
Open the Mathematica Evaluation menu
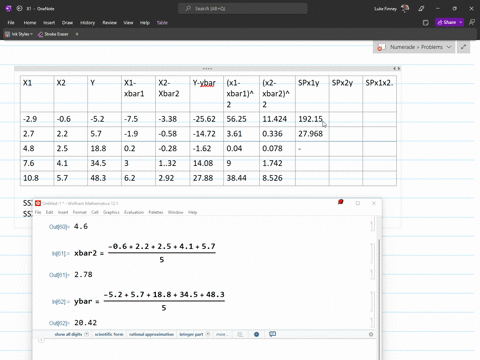[134, 212]
